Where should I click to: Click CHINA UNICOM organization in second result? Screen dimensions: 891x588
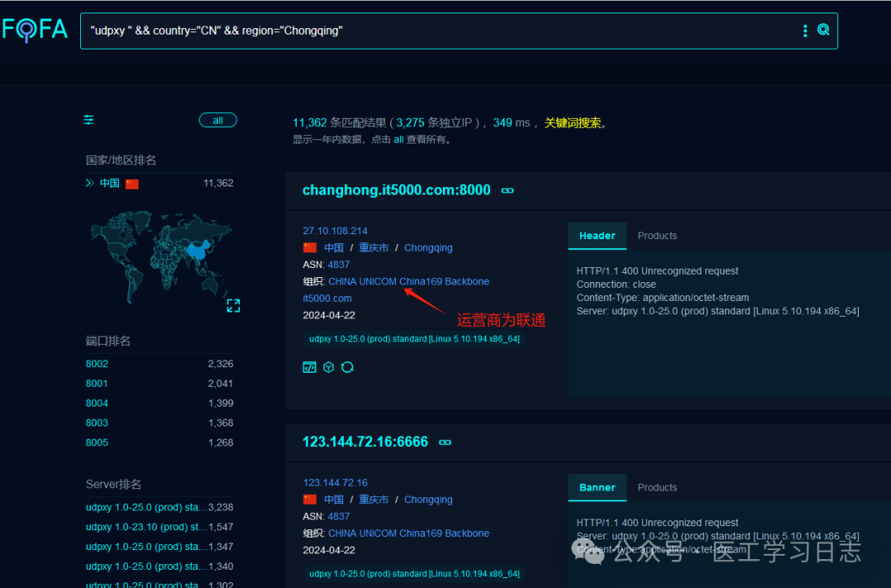tap(408, 533)
